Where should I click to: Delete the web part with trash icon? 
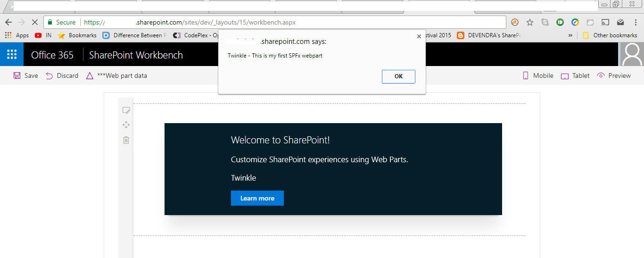[x=126, y=140]
